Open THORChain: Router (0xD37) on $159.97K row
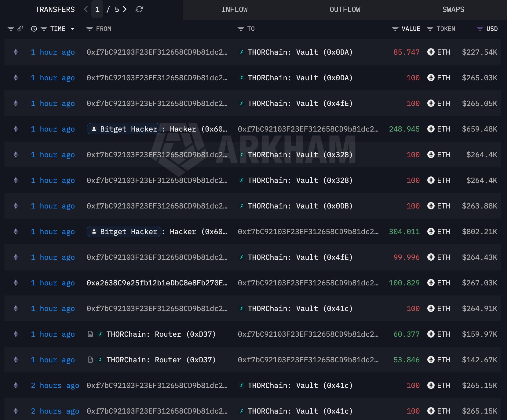The width and height of the screenshot is (507, 420). (161, 334)
